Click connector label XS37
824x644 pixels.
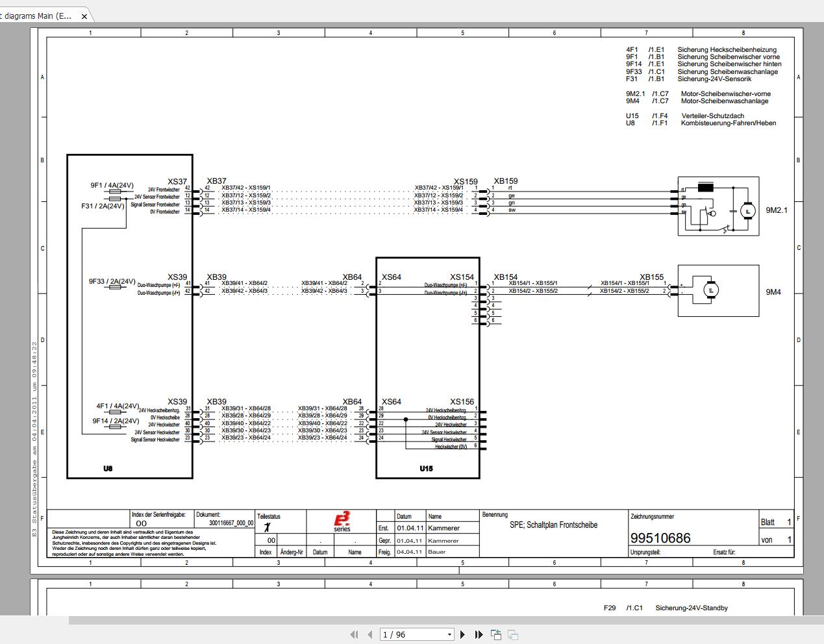(x=177, y=182)
